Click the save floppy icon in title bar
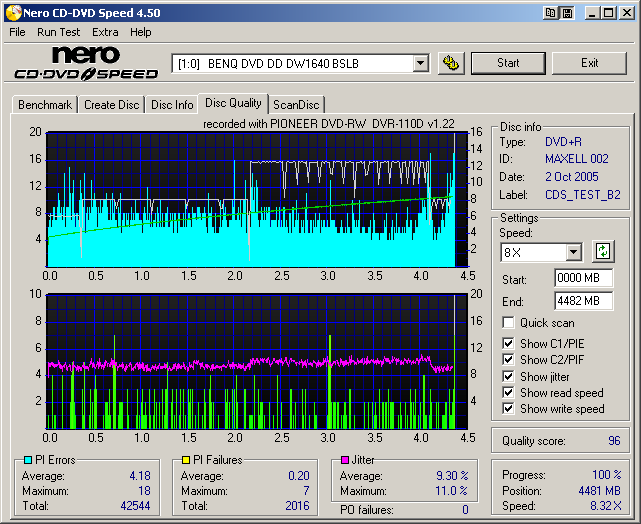Image resolution: width=641 pixels, height=524 pixels. 568,13
